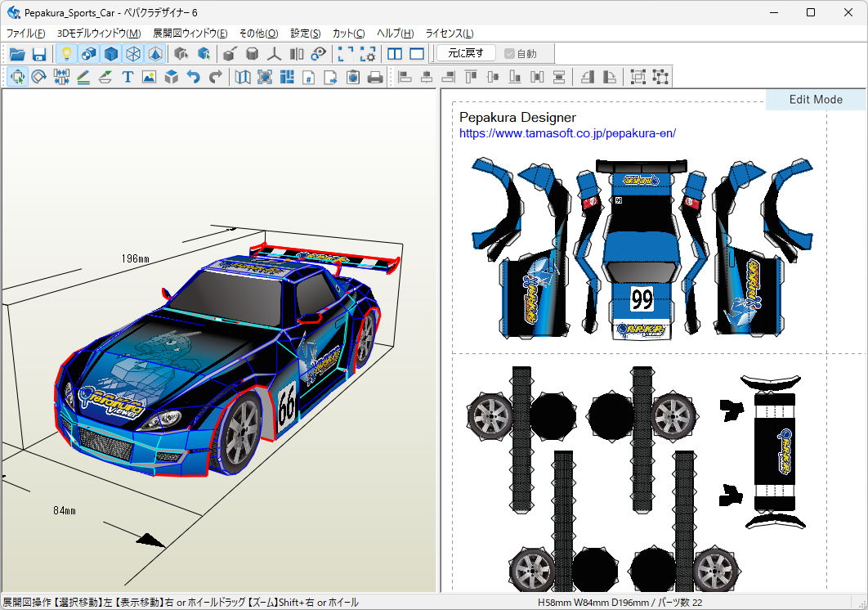
Task: Print with the printer icon
Action: (x=375, y=77)
